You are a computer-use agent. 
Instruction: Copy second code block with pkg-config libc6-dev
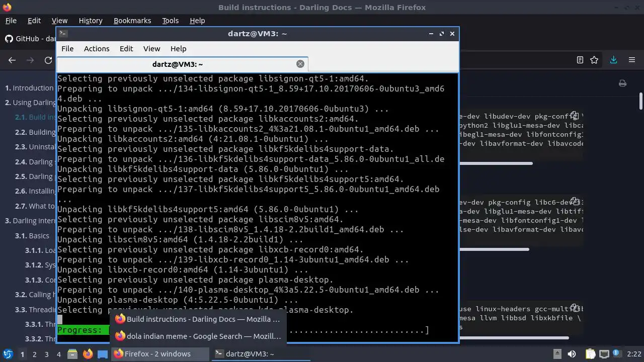tap(575, 201)
